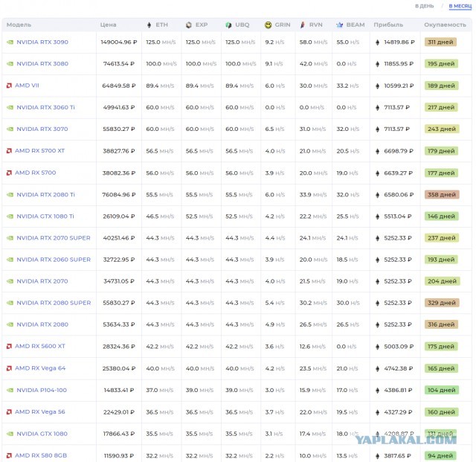
Task: Click the '104 дней' payback badge
Action: [442, 390]
